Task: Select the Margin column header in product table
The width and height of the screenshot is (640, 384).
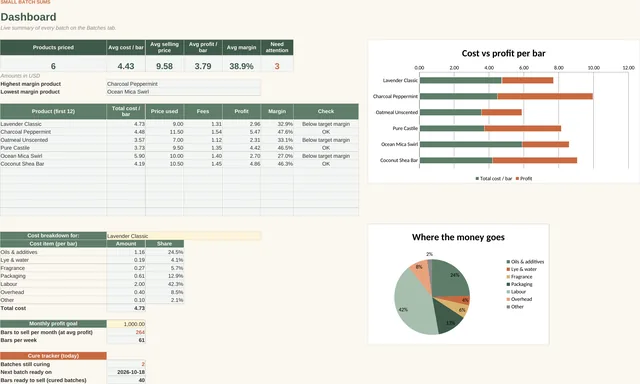Action: (277, 111)
